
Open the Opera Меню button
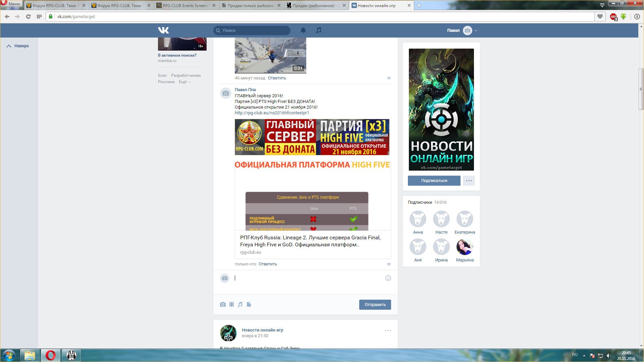[11, 4]
